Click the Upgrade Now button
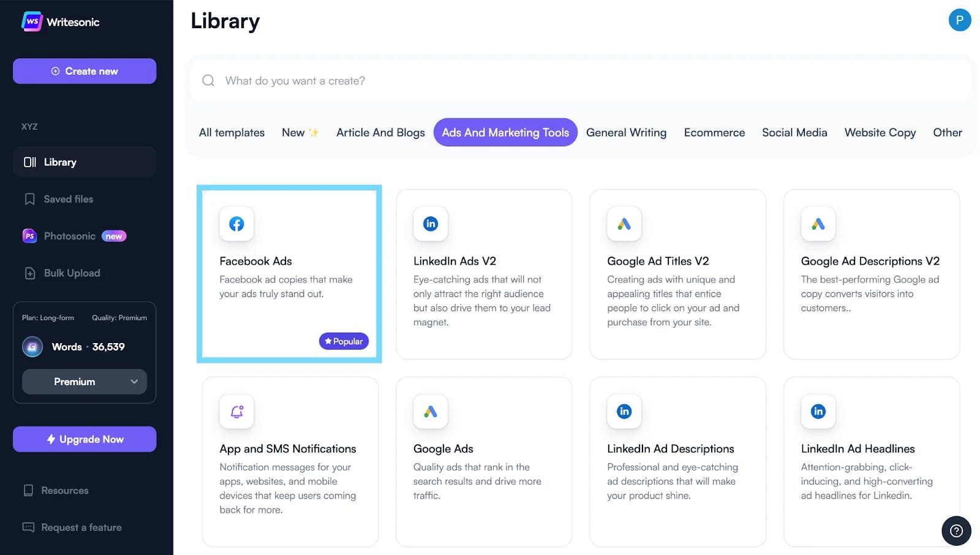The height and width of the screenshot is (555, 980). pos(84,439)
